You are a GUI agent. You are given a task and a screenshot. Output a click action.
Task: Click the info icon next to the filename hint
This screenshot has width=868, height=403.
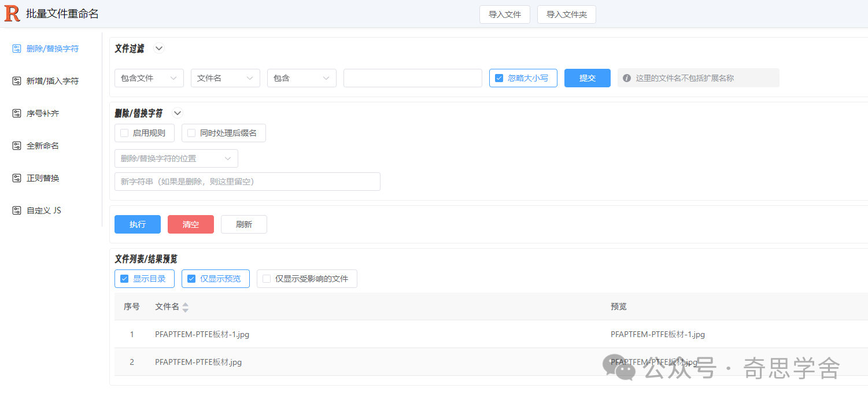[627, 77]
